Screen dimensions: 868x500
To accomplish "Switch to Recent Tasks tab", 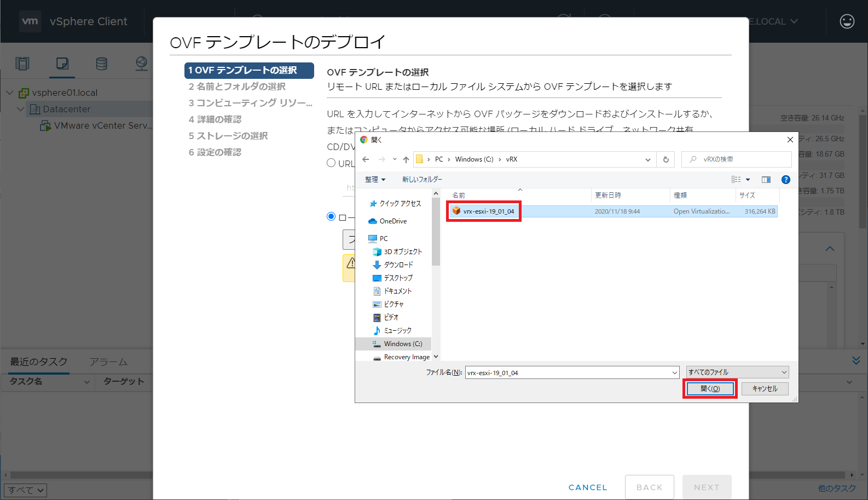I will pos(39,361).
